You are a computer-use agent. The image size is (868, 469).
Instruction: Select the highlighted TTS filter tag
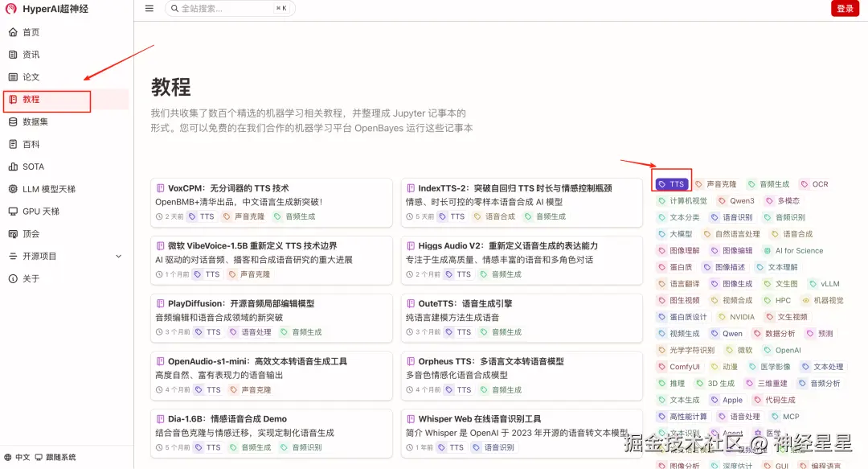tap(671, 184)
